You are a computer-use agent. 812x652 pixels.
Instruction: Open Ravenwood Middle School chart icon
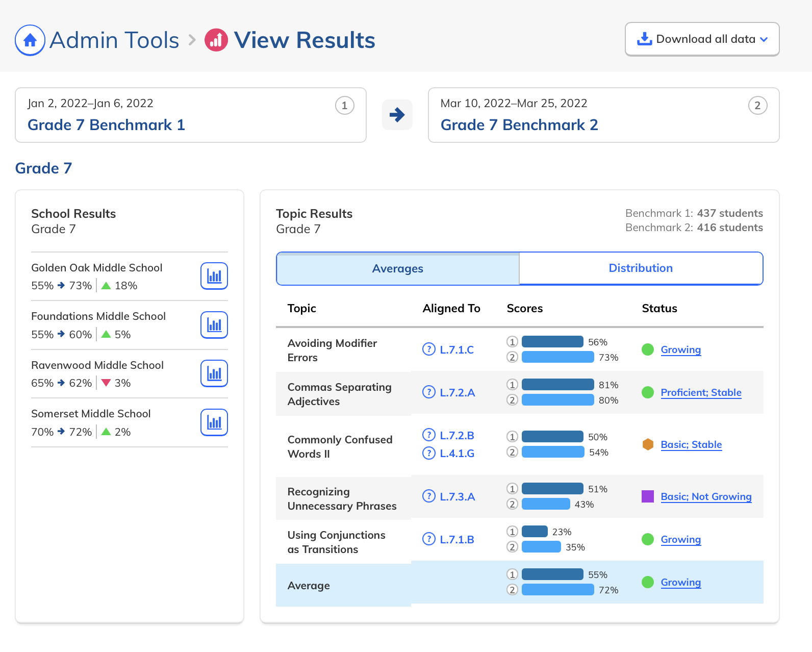click(214, 373)
